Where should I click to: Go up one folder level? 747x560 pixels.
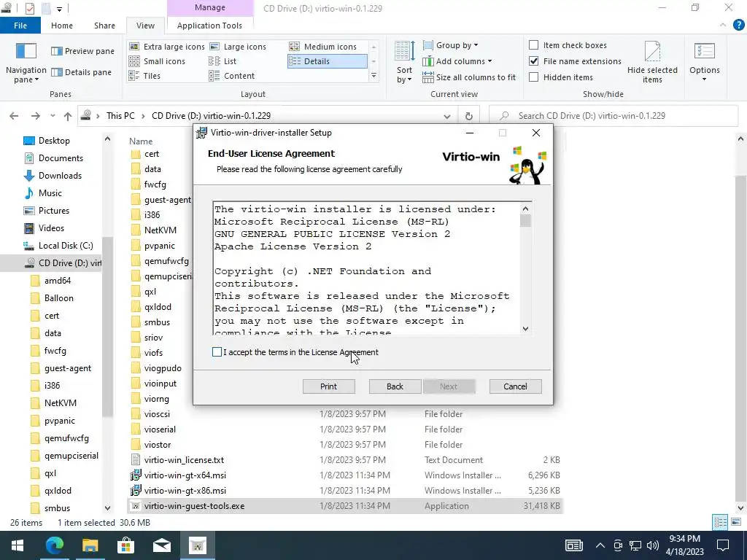point(68,116)
